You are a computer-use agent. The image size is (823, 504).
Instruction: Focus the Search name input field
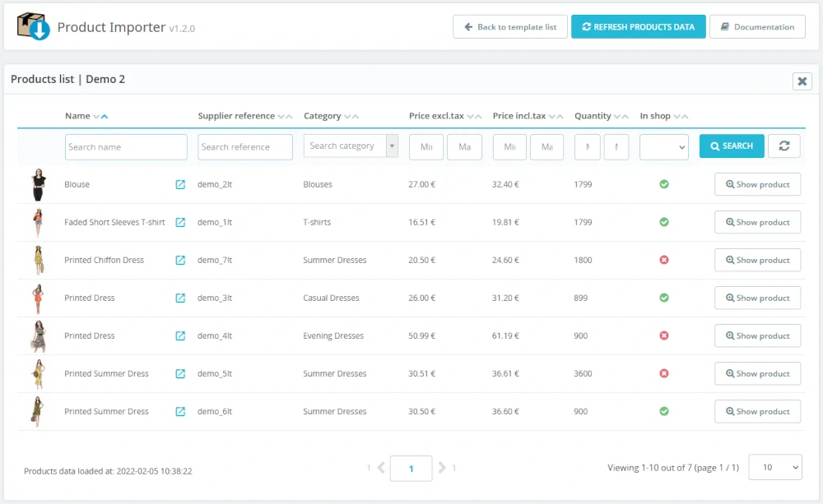(126, 147)
